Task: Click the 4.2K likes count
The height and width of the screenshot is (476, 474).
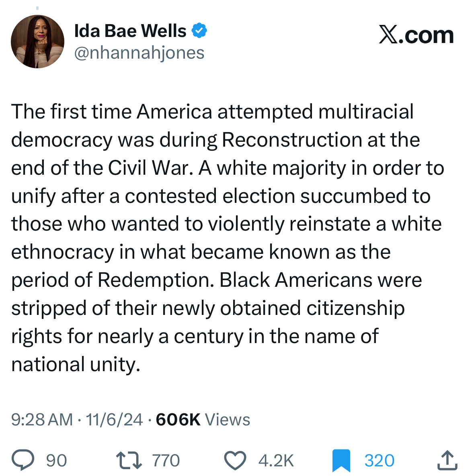Action: (x=276, y=461)
